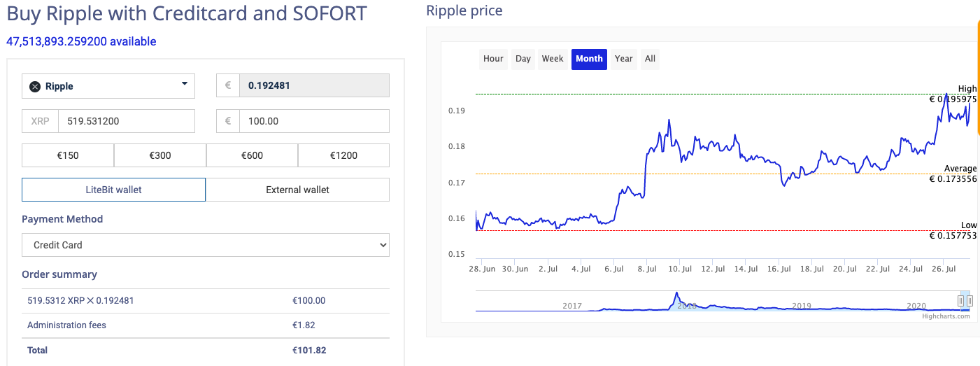The width and height of the screenshot is (980, 366).
Task: Click the 26. Jul date axis label
Action: coord(944,269)
